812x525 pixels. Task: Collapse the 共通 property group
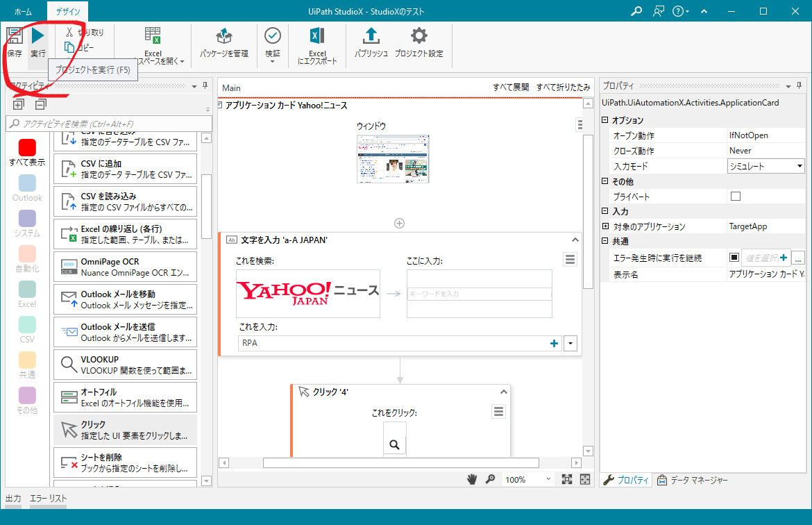pyautogui.click(x=605, y=241)
